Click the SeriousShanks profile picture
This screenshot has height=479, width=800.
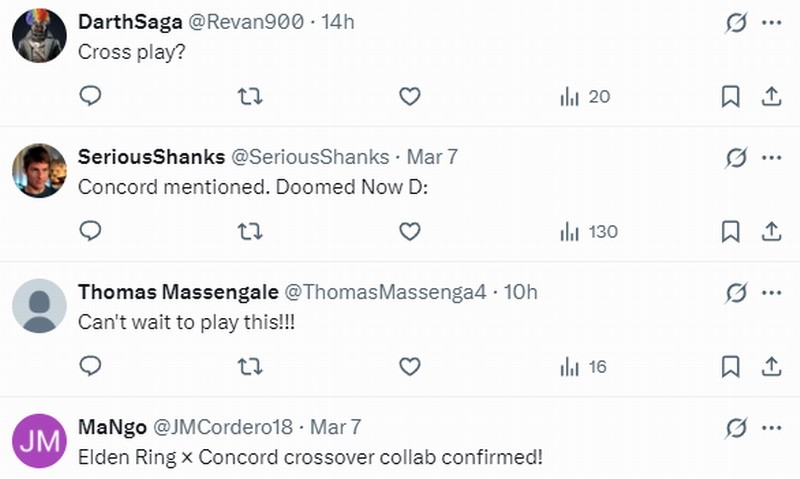(39, 170)
